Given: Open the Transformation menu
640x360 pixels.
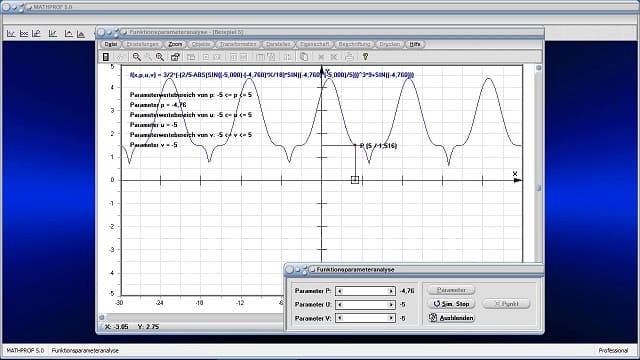Looking at the screenshot, I should click(238, 44).
